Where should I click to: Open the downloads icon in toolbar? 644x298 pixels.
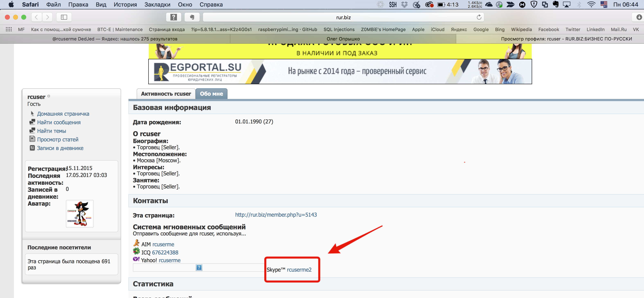tap(639, 17)
